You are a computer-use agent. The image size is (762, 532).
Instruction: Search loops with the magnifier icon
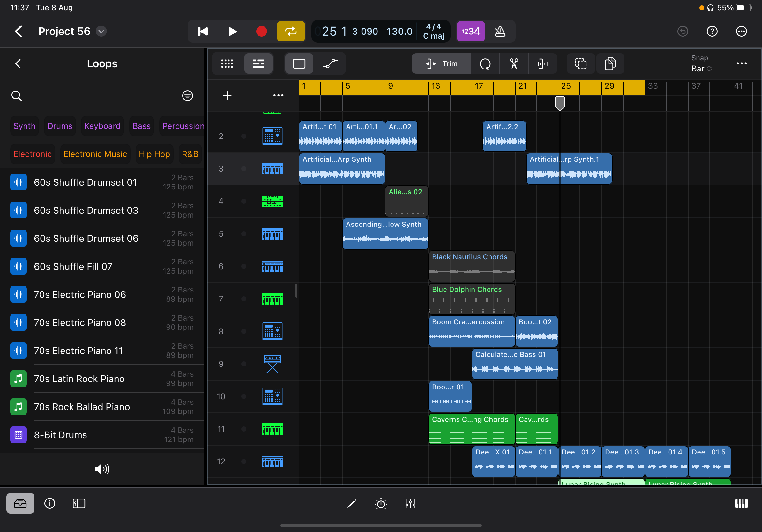point(17,96)
